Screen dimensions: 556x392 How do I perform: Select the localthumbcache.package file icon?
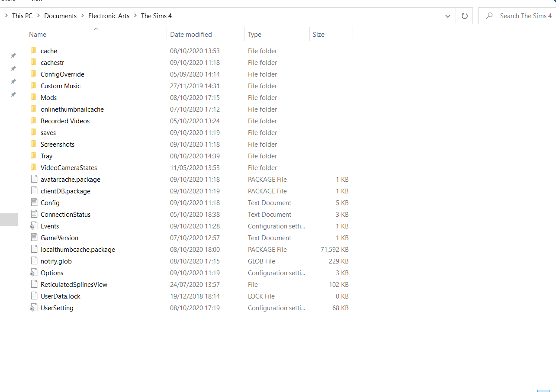(x=34, y=249)
